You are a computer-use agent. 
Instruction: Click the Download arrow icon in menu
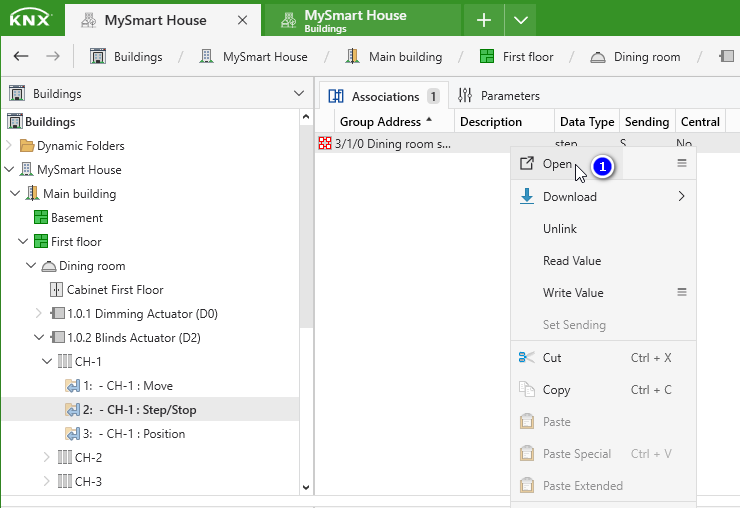(x=527, y=196)
